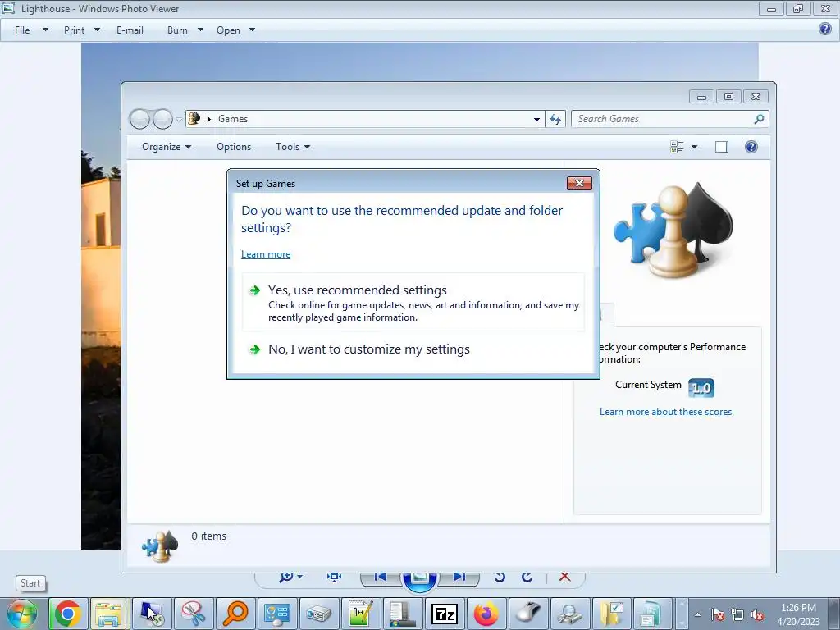Click the Back button in Games window
The width and height of the screenshot is (840, 630).
coord(139,119)
